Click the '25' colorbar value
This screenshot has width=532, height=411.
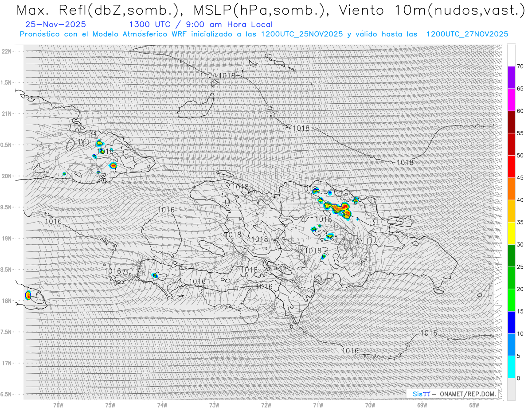click(520, 266)
